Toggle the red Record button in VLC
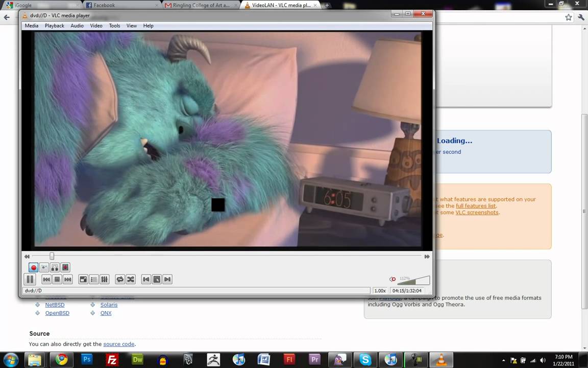The image size is (588, 368). coord(33,267)
